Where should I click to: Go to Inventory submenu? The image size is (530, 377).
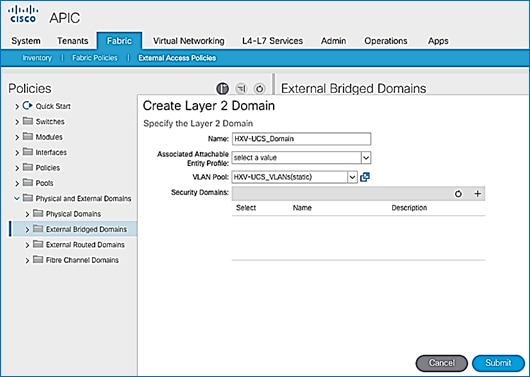click(37, 58)
